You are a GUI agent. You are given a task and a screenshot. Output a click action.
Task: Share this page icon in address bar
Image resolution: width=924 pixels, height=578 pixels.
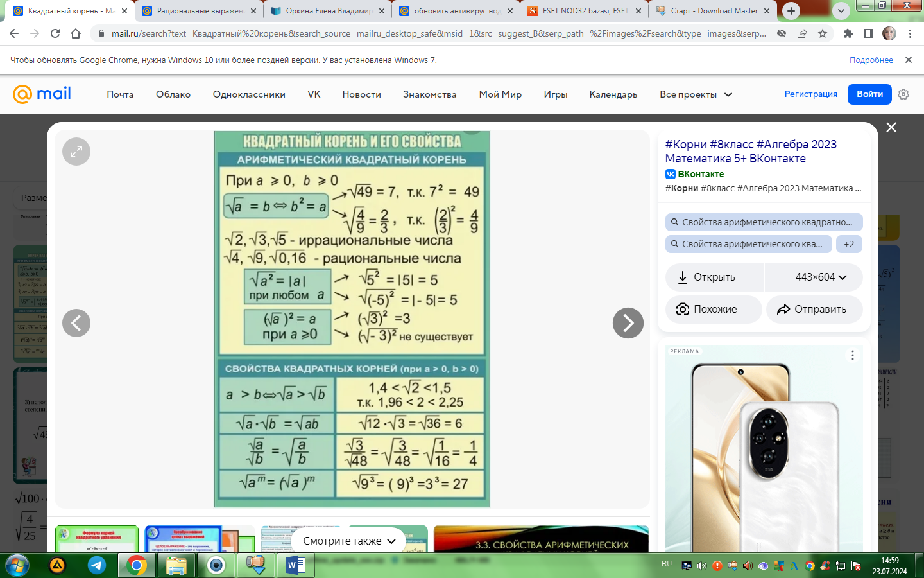[x=802, y=33]
